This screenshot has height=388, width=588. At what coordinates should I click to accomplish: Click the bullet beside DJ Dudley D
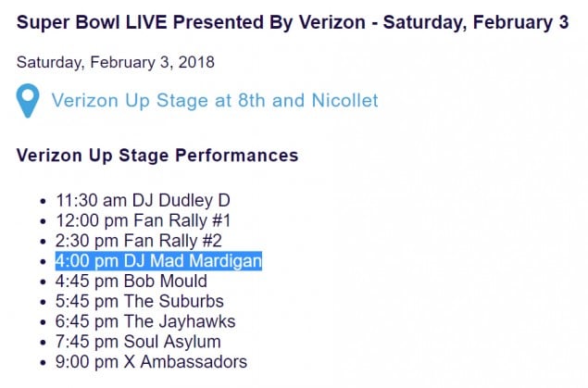[x=43, y=201]
